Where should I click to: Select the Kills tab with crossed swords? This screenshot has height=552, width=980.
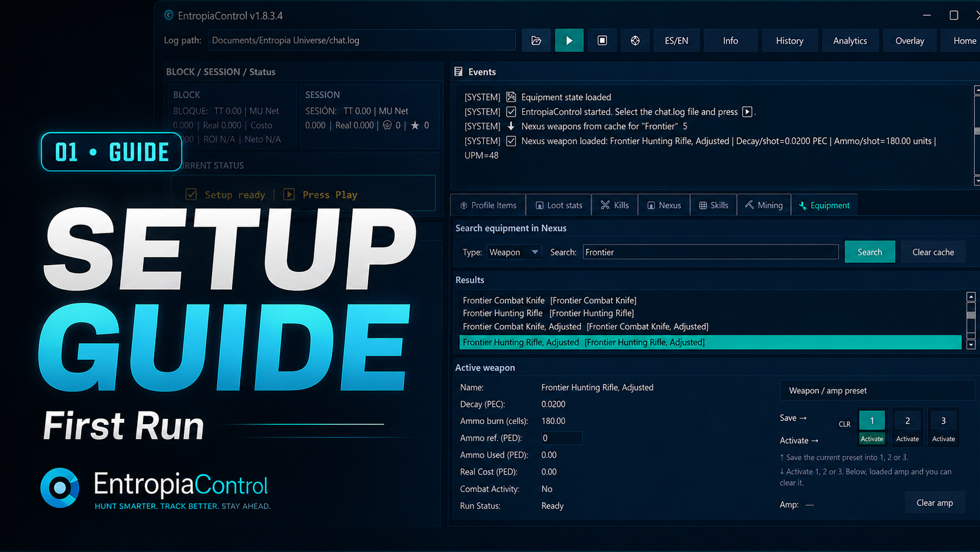(x=614, y=205)
